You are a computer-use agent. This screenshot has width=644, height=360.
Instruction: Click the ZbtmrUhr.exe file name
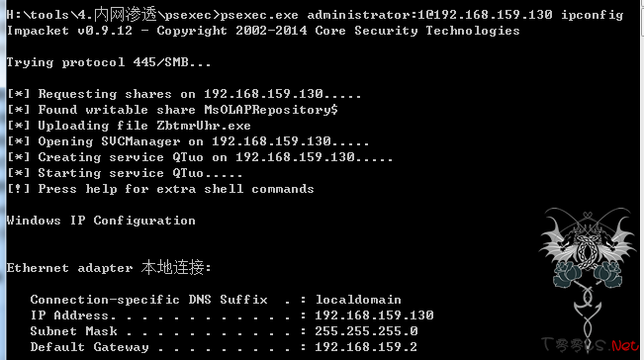click(x=204, y=126)
